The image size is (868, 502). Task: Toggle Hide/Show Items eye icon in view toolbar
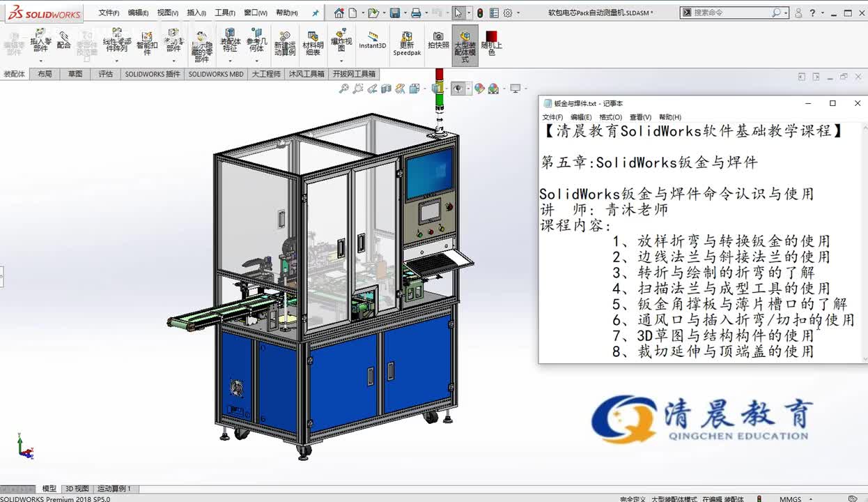click(x=458, y=89)
